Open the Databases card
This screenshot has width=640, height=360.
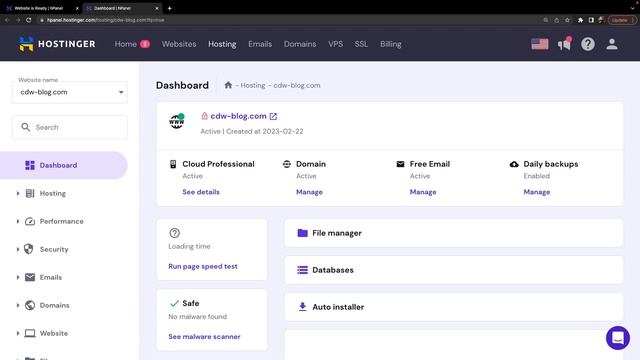click(x=454, y=270)
